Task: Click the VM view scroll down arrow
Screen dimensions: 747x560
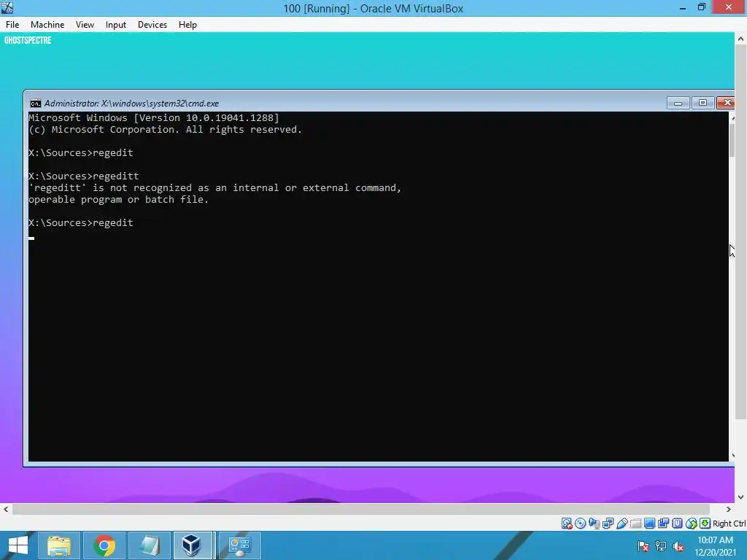Action: tap(740, 497)
